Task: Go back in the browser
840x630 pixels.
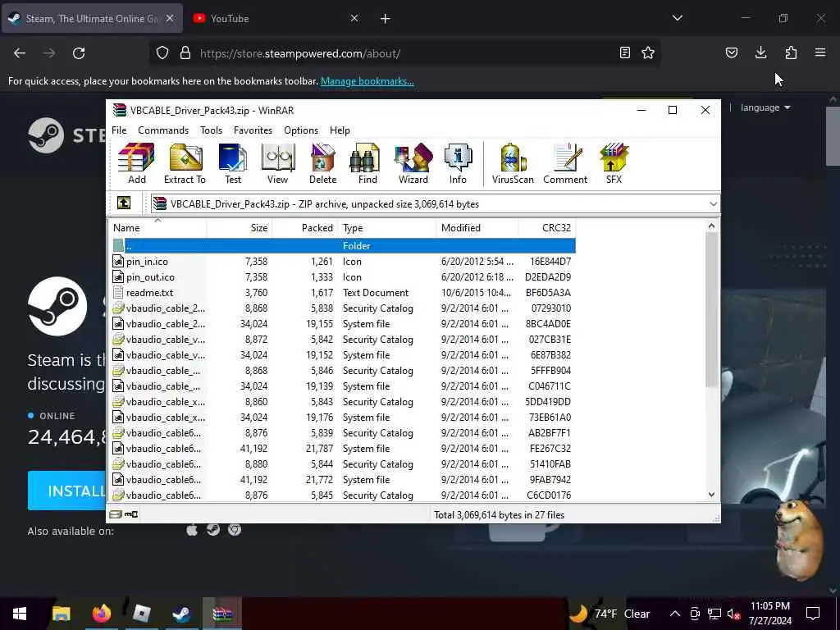Action: 20,53
